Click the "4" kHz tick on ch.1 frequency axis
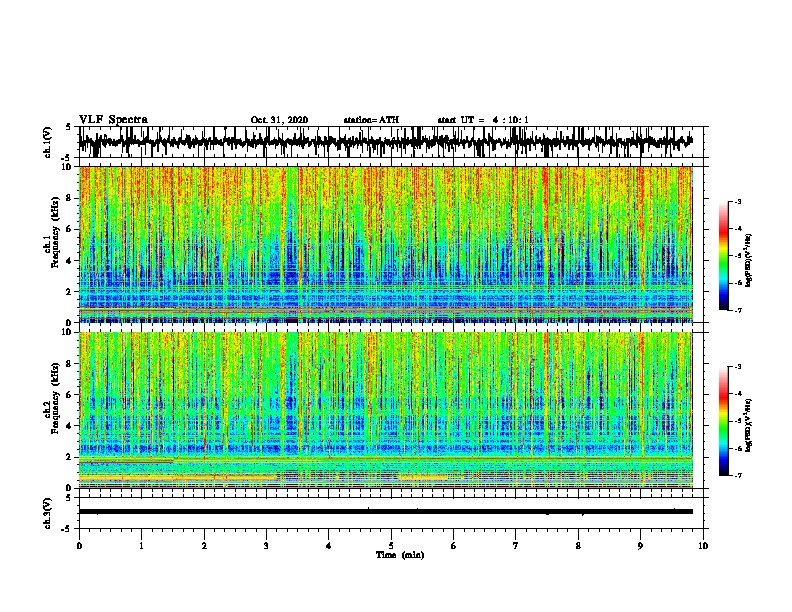 (x=69, y=261)
